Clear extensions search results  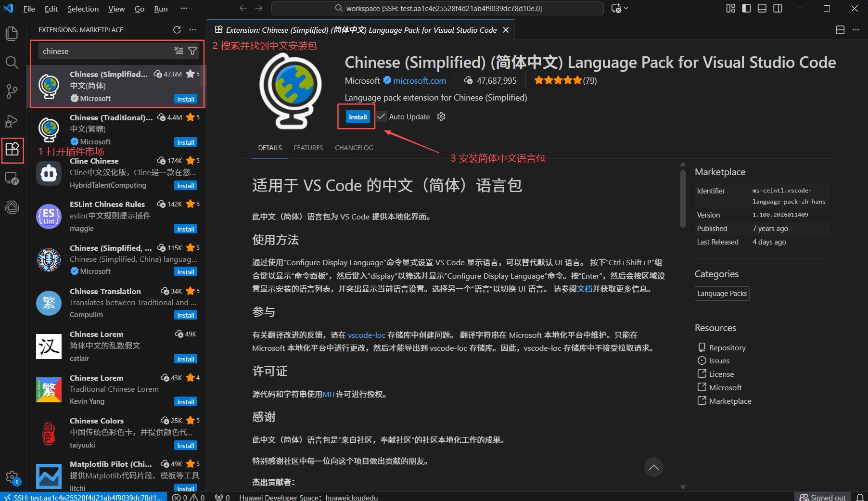point(179,51)
